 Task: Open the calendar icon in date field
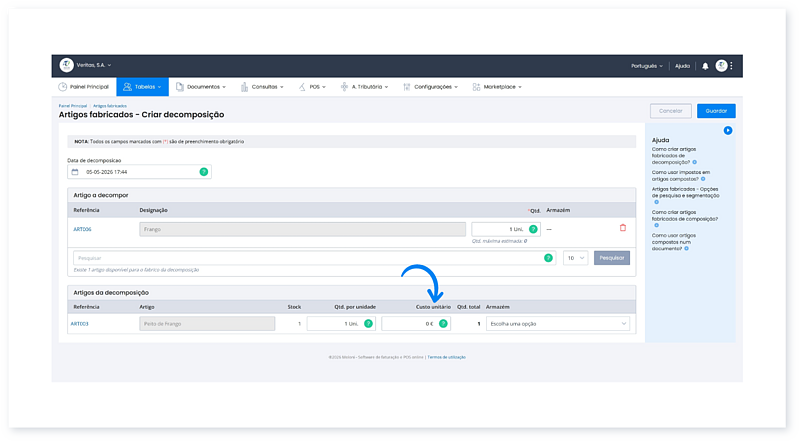click(75, 172)
